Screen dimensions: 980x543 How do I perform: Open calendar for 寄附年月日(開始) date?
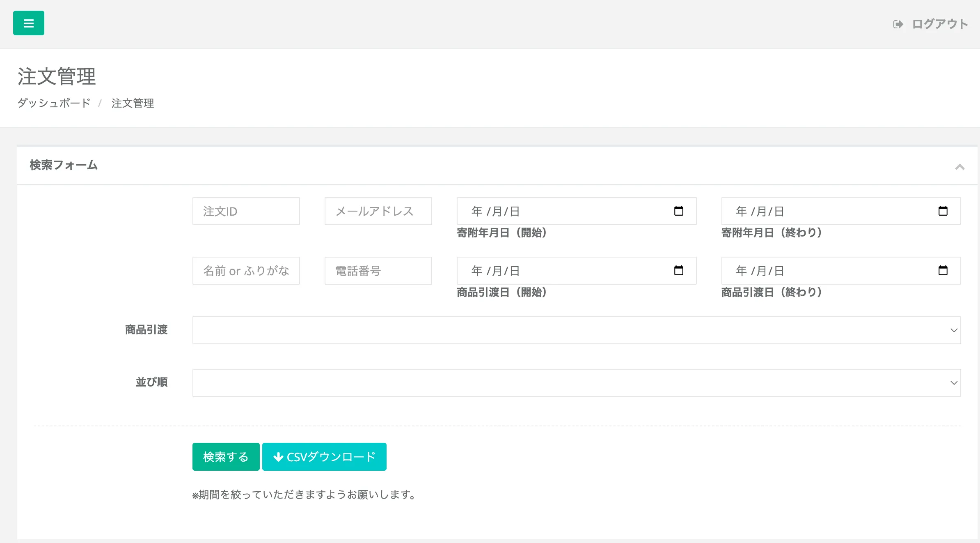tap(678, 211)
